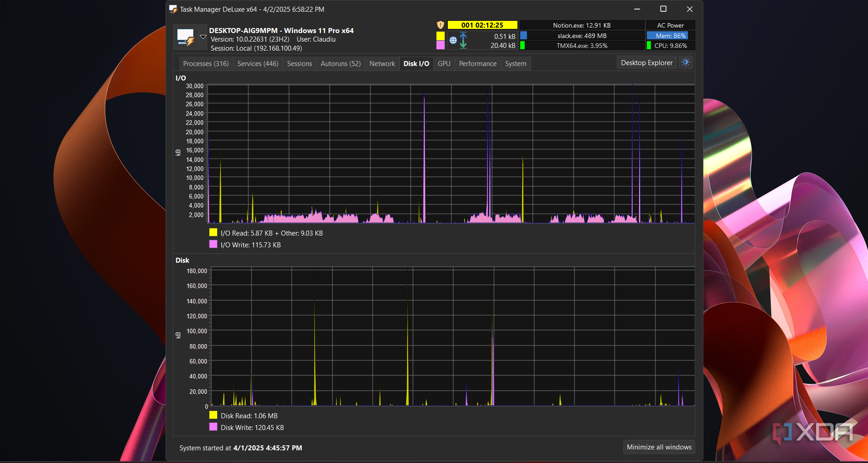Image resolution: width=868 pixels, height=463 pixels.
Task: Click the Notion.exe: 12.91 KB indicator
Action: 582,25
